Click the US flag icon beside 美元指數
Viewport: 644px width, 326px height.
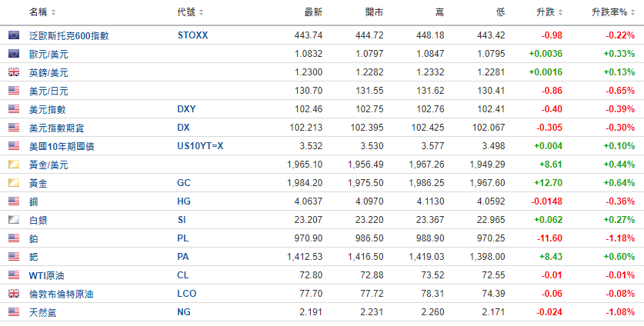click(x=14, y=109)
